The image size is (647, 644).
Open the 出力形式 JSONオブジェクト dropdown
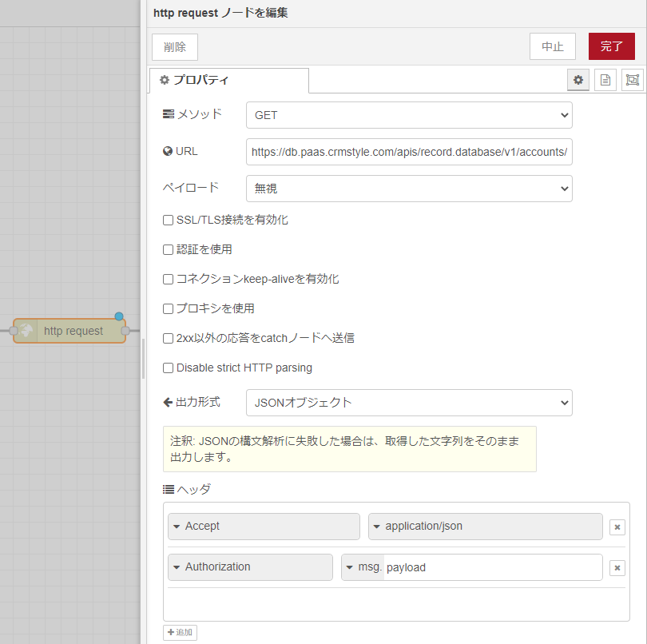pos(409,403)
